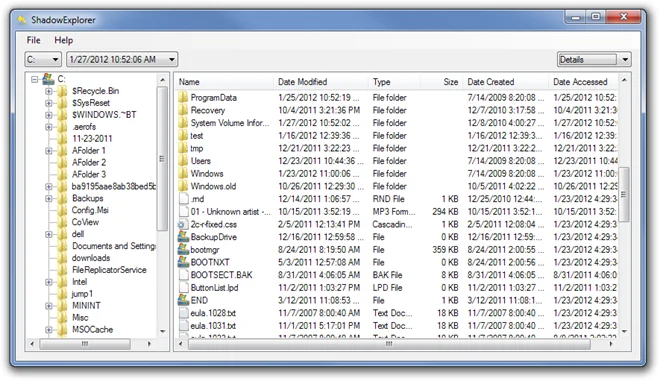660x381 pixels.
Task: Click file list vertical scrollbar thumb
Action: [624, 194]
